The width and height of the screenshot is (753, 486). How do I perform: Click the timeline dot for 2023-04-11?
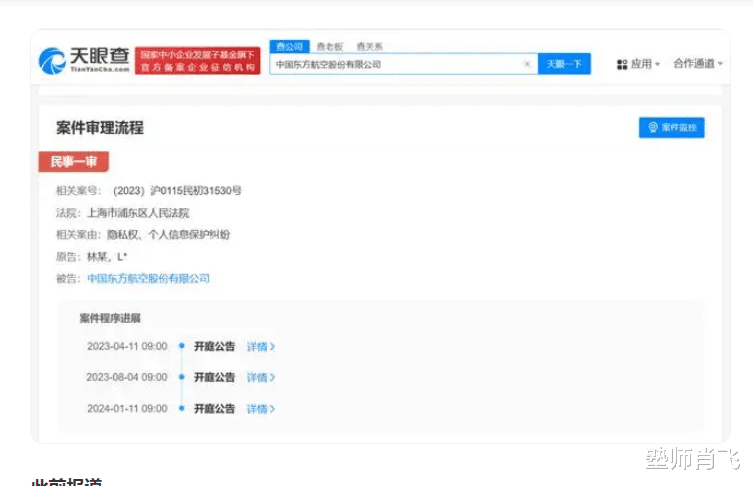click(182, 345)
